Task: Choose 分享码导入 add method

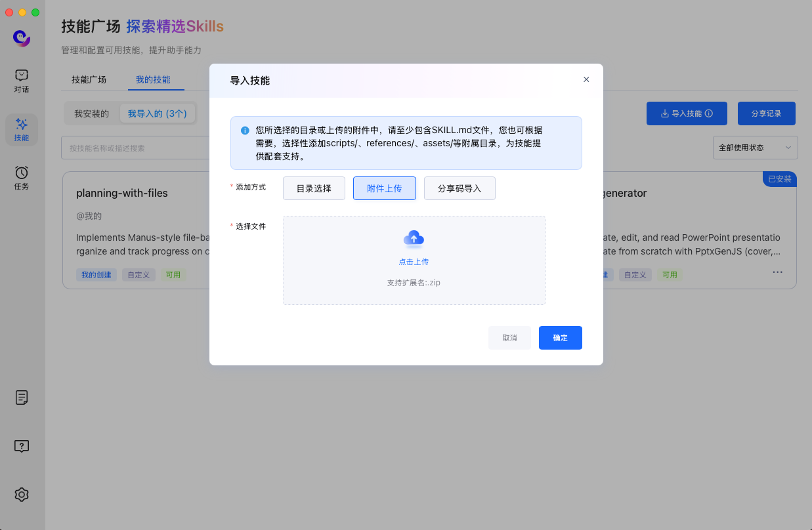Action: [459, 188]
